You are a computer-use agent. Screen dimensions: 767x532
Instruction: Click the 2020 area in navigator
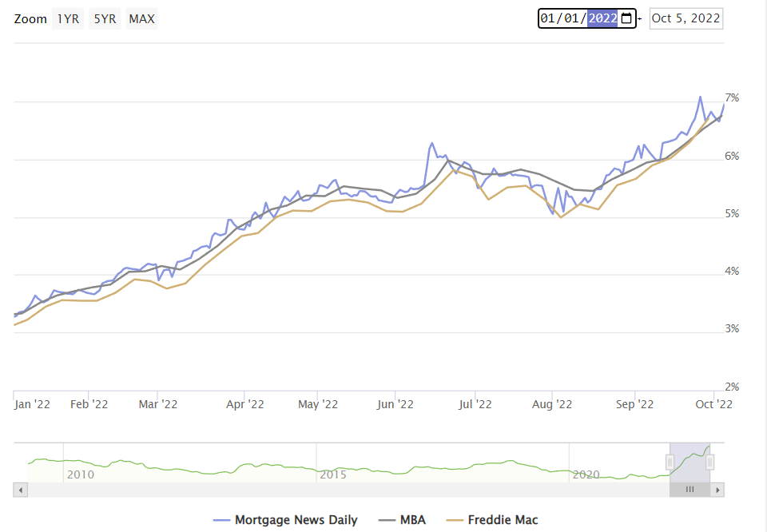tap(586, 474)
